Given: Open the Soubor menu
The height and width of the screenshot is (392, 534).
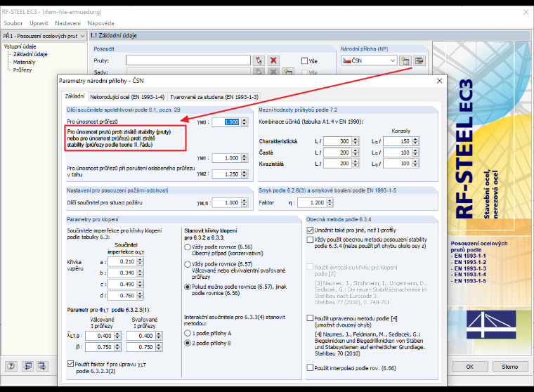Looking at the screenshot, I should 13,23.
